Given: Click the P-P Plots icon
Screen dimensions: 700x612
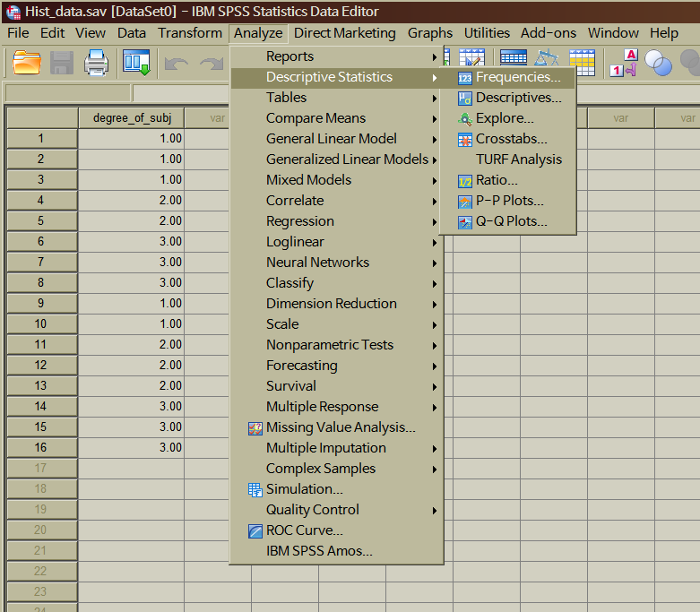Looking at the screenshot, I should click(x=465, y=202).
